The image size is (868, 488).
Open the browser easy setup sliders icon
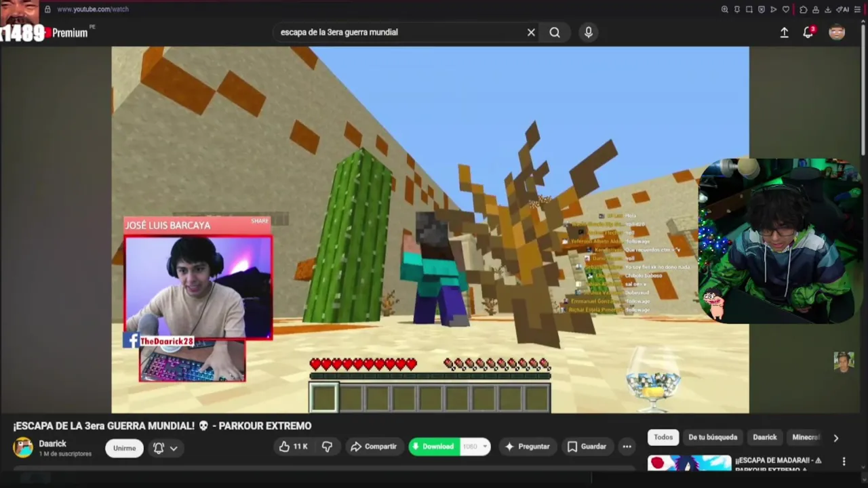point(857,9)
